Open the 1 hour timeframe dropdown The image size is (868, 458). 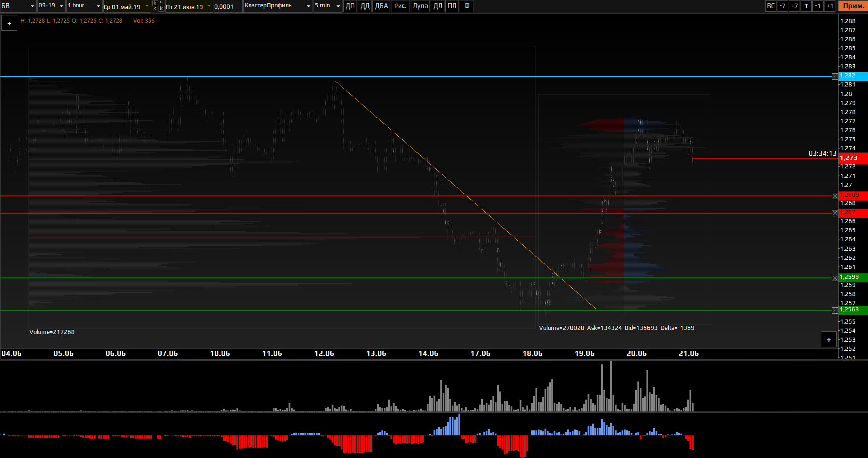pos(84,6)
